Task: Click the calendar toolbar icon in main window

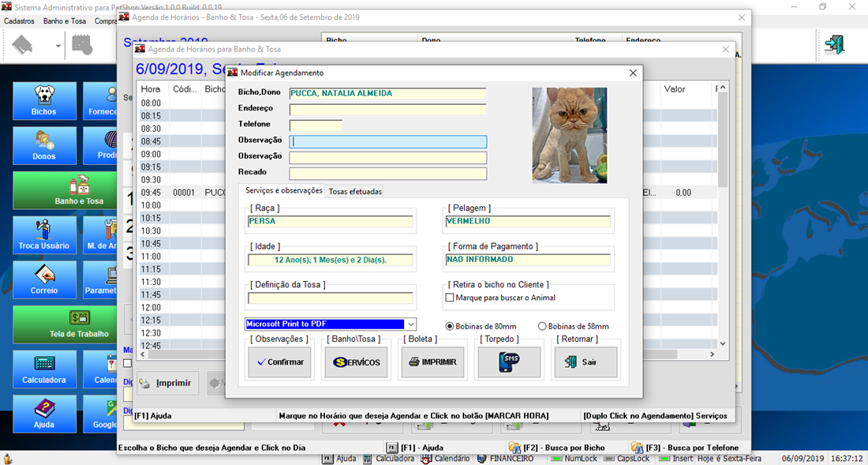Action: pyautogui.click(x=84, y=45)
